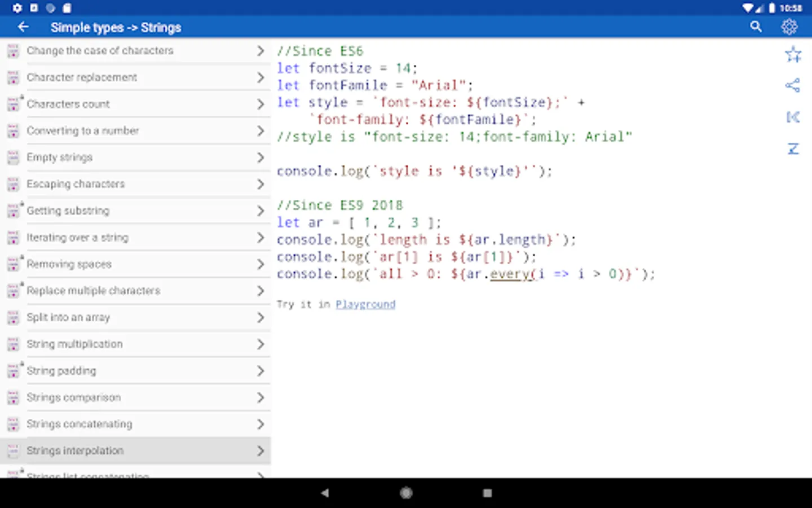Image resolution: width=812 pixels, height=508 pixels.
Task: Expand the Strings concatenating chevron
Action: (260, 424)
